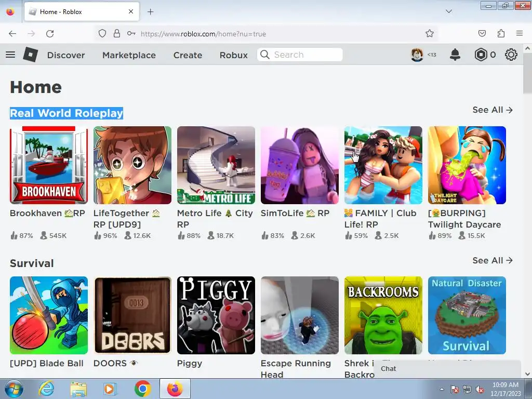Open the DOORS game thumbnail
This screenshot has width=532, height=399.
(x=132, y=315)
